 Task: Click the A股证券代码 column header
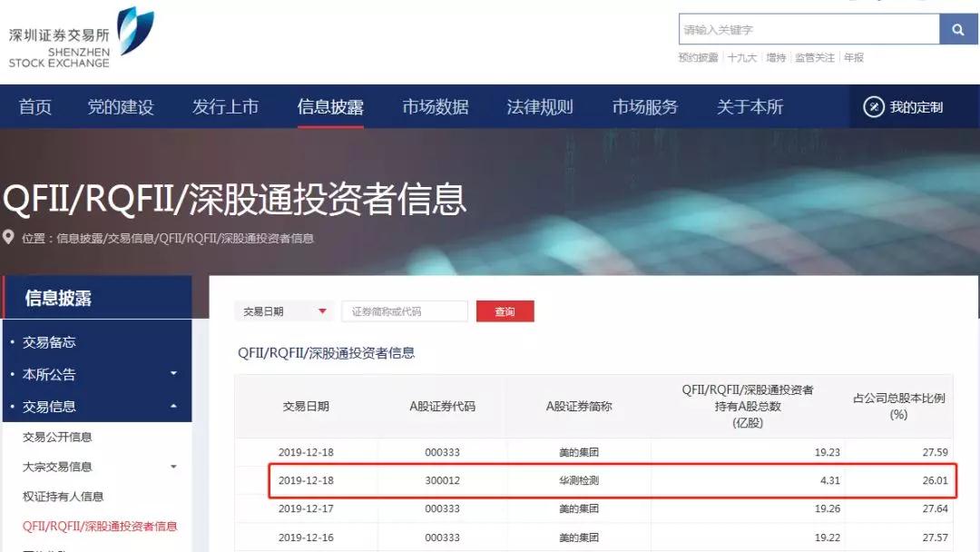pyautogui.click(x=443, y=407)
